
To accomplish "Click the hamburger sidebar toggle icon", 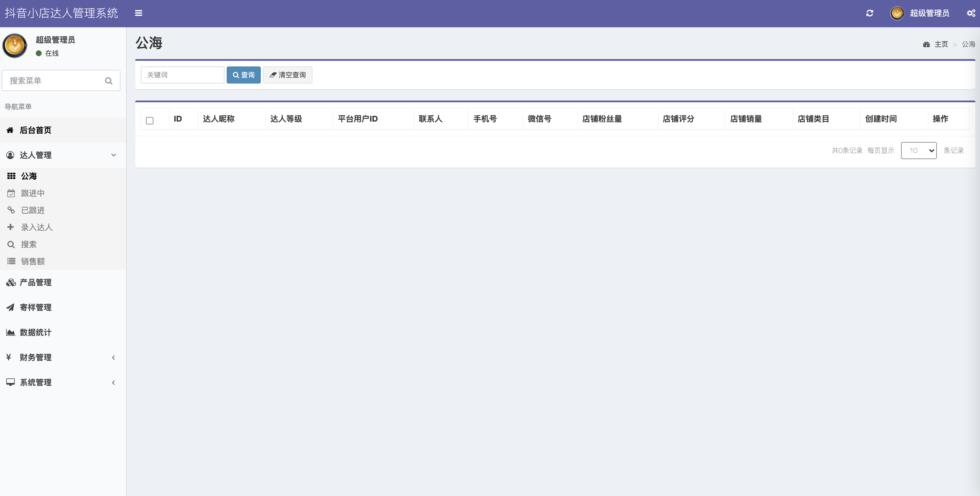I will 139,13.
